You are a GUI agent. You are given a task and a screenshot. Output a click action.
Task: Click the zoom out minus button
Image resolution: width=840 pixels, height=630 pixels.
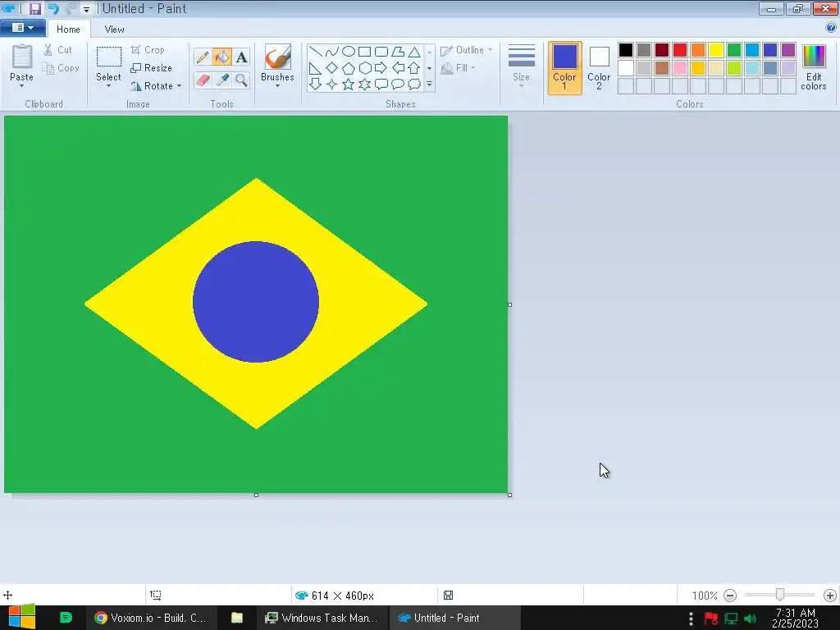(730, 596)
